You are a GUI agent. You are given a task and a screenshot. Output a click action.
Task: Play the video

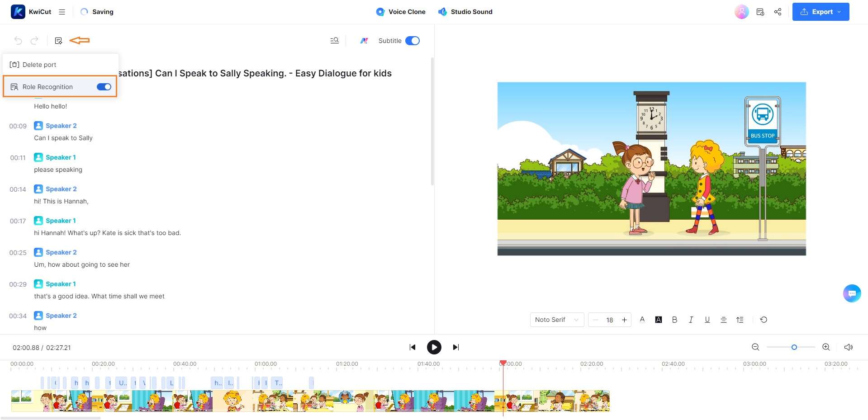[434, 347]
